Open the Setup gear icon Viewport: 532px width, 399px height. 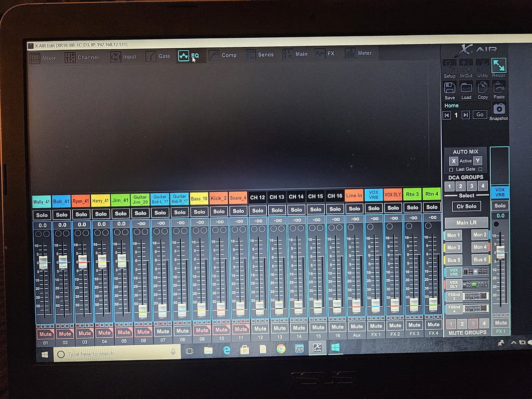point(450,66)
